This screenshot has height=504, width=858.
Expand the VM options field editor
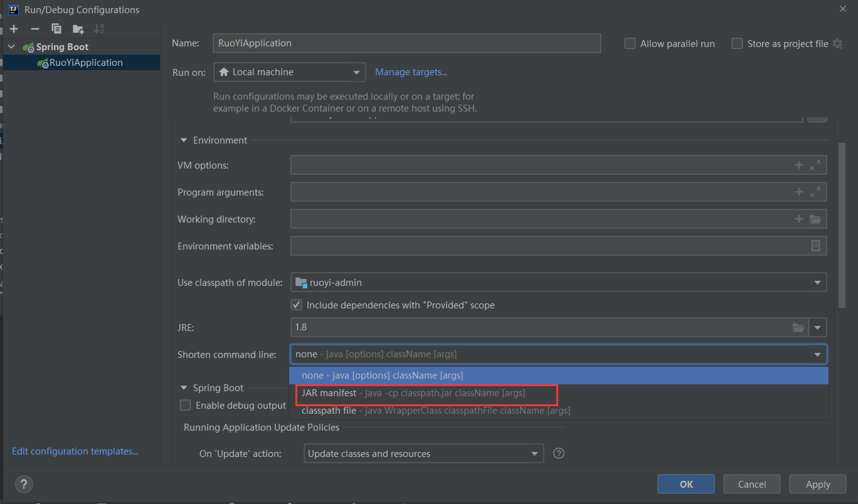815,165
